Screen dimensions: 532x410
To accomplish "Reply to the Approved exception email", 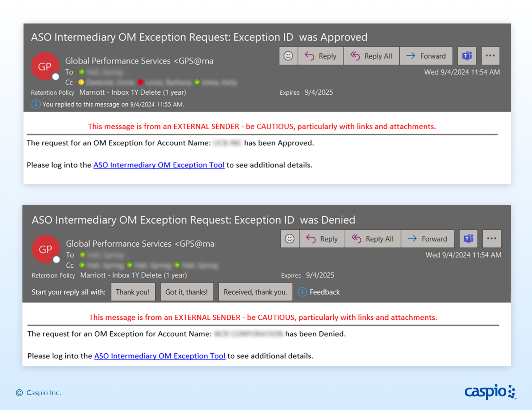I will coord(320,56).
